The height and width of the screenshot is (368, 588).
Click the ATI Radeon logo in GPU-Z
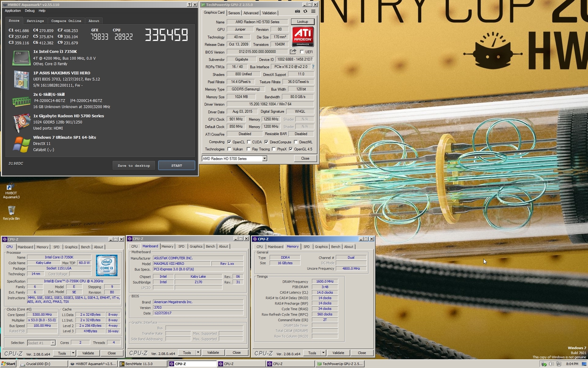(x=303, y=37)
